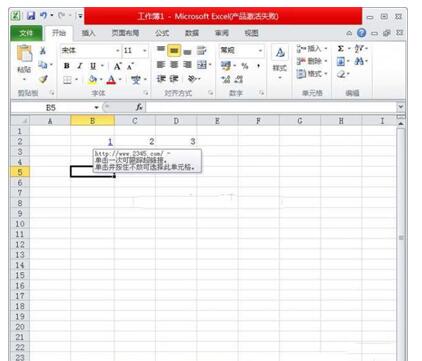Expand the Name Box dropdown arrow
This screenshot has height=361, width=422.
click(x=96, y=107)
